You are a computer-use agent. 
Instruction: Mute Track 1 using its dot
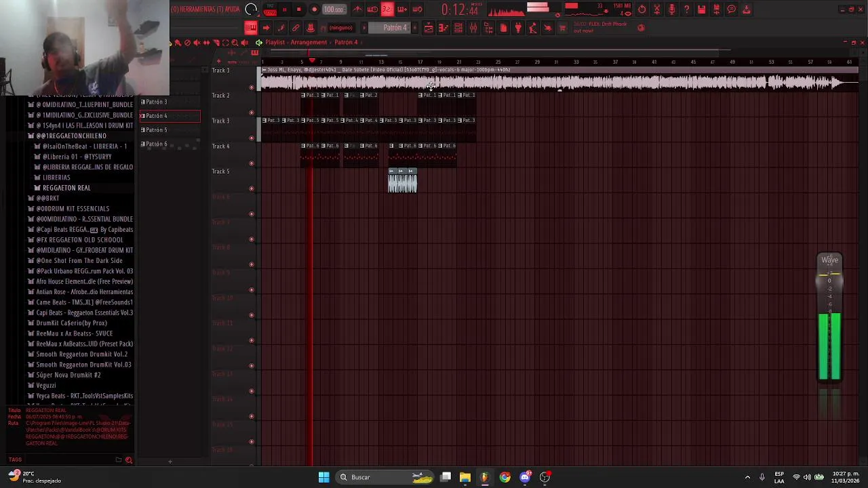tap(252, 87)
